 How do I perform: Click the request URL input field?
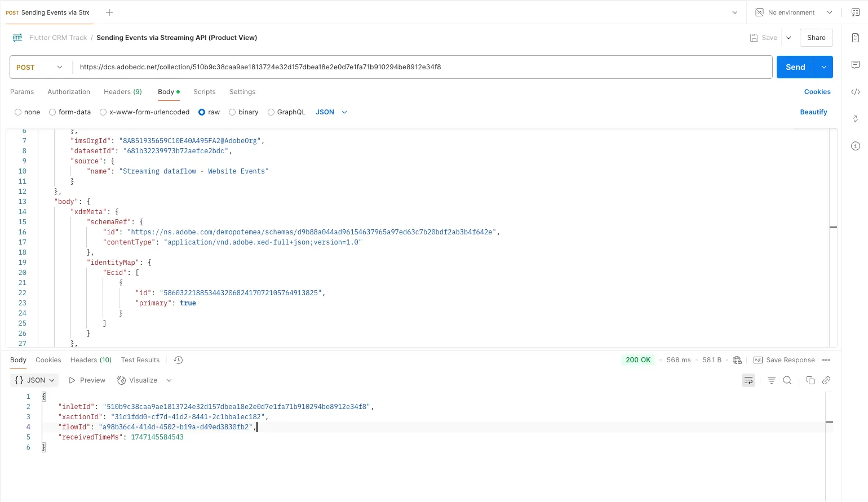pos(422,67)
